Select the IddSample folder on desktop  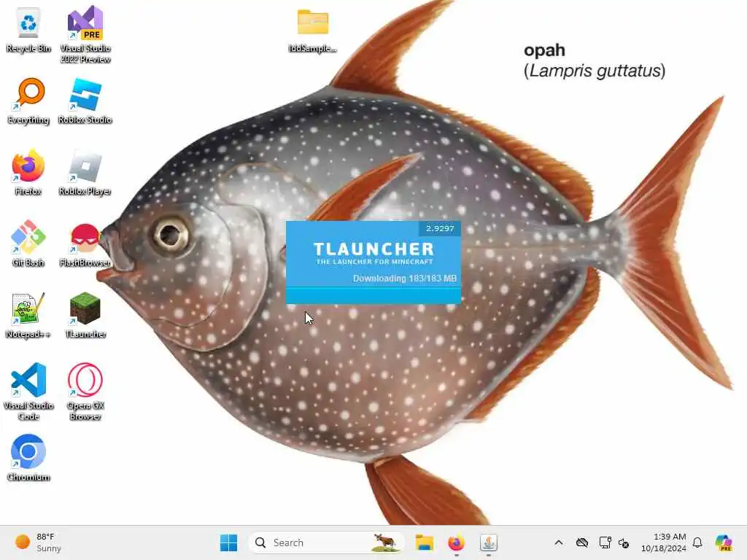[312, 31]
